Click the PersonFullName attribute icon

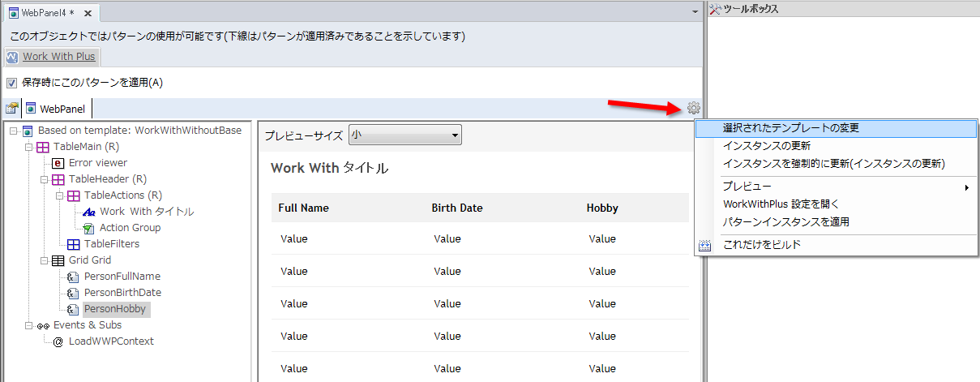click(74, 277)
